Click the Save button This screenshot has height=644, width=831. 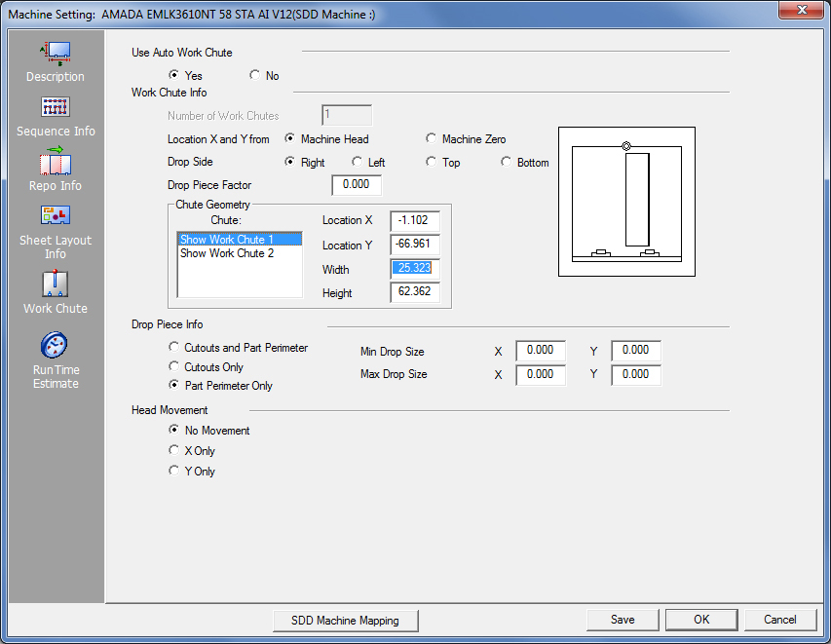click(x=623, y=620)
